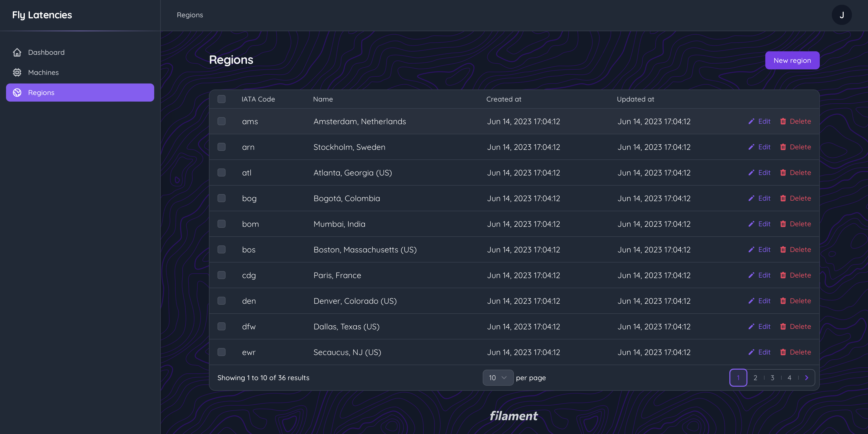
Task: Go to next page using chevron arrow
Action: (x=806, y=378)
